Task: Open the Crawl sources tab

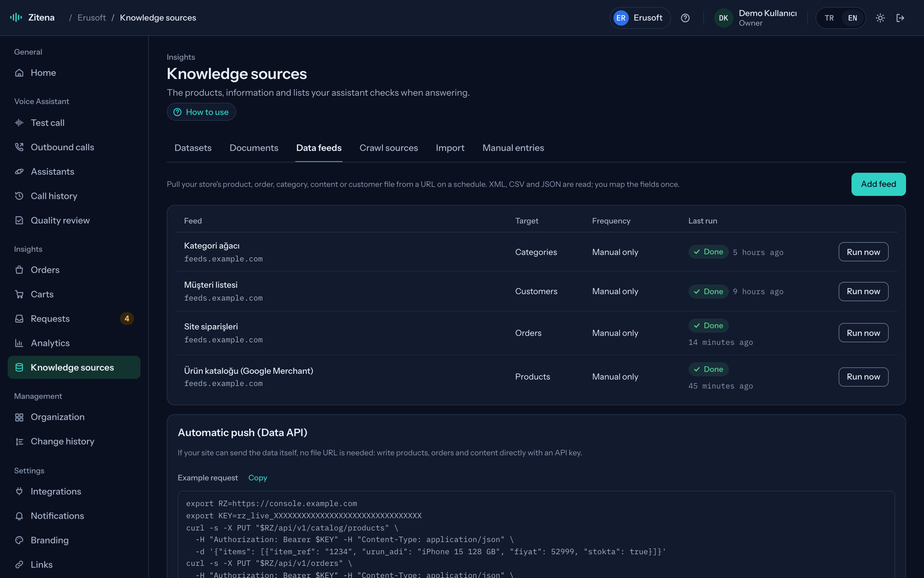Action: tap(389, 148)
